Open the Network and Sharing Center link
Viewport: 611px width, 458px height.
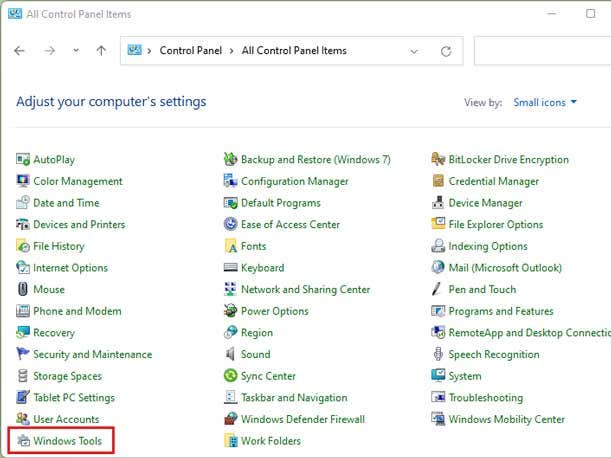coord(305,289)
